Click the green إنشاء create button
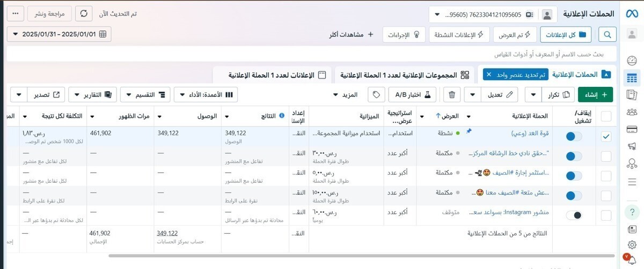644x269 pixels. (x=595, y=95)
